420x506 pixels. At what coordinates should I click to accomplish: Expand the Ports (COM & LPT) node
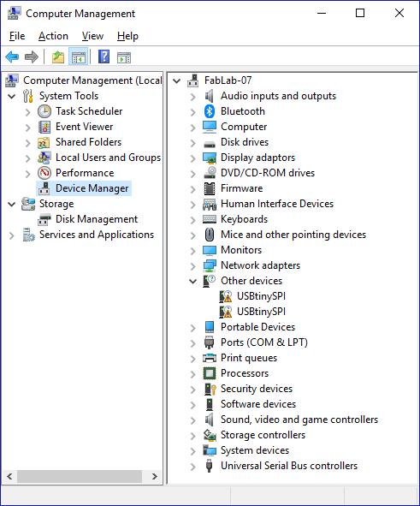pos(192,343)
